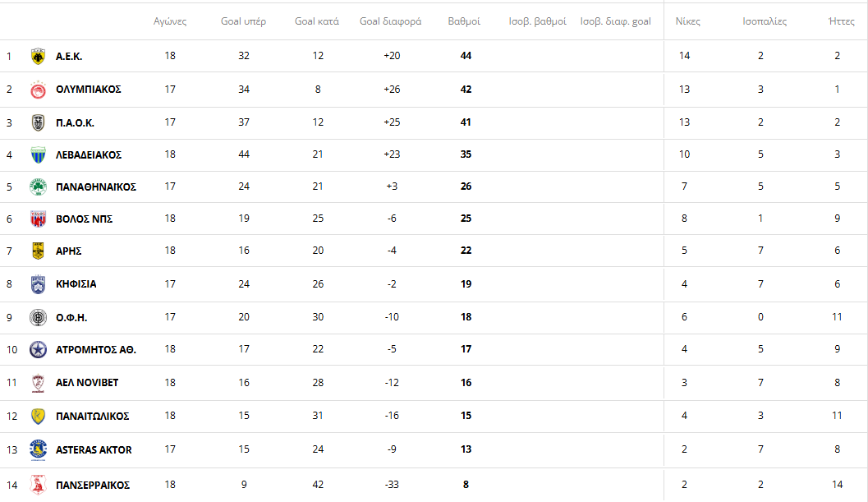Click the Λεβαδειακός team badge
Viewport: 868px width, 502px height.
click(38, 154)
